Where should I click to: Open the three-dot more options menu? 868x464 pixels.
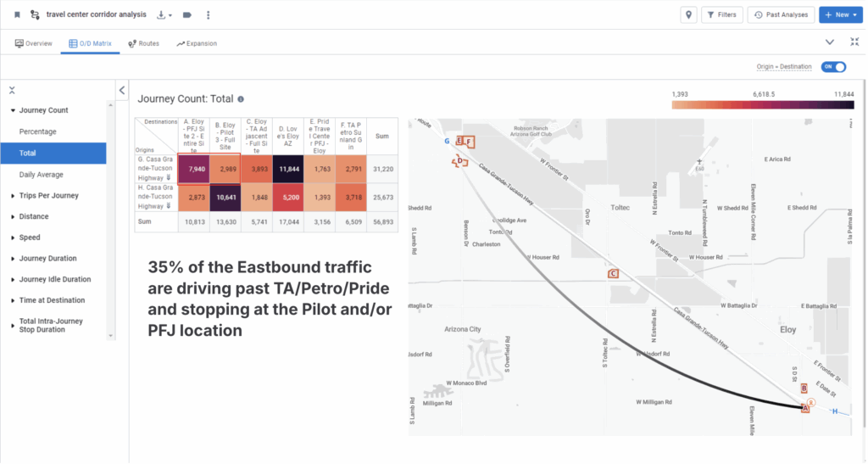[209, 14]
